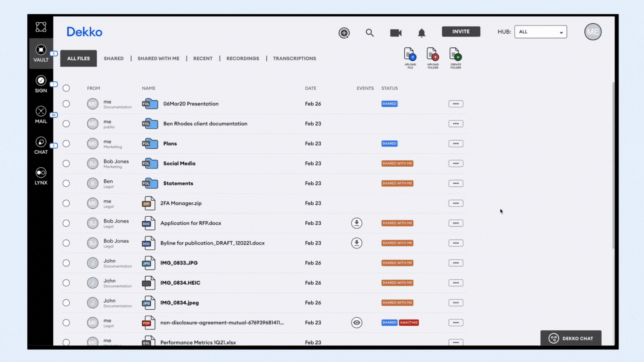
Task: Click the hub network icon atop sidebar
Action: tap(41, 27)
